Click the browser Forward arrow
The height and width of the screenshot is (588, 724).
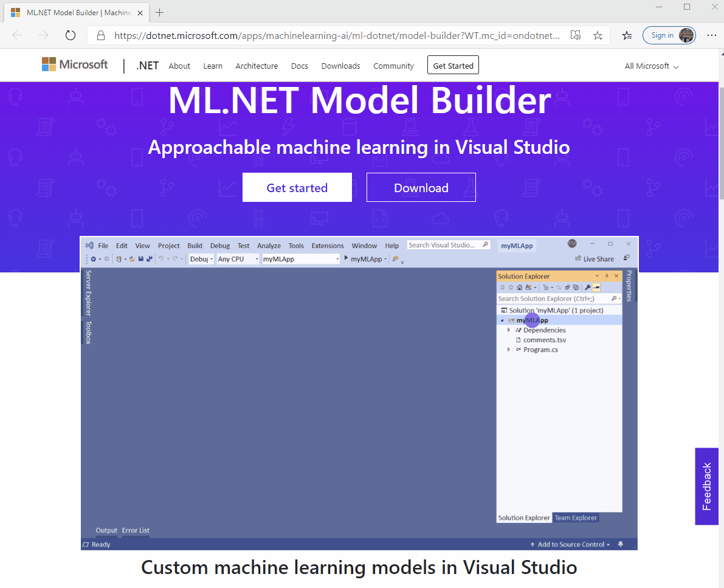pos(44,35)
